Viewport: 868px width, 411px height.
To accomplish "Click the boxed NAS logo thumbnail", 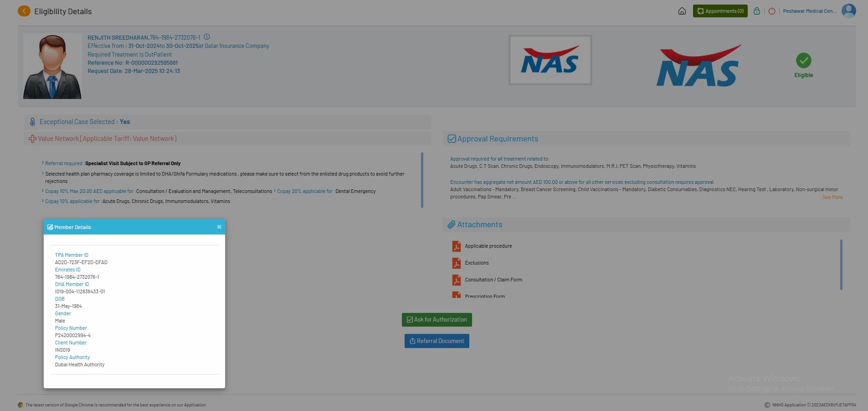I will point(550,60).
